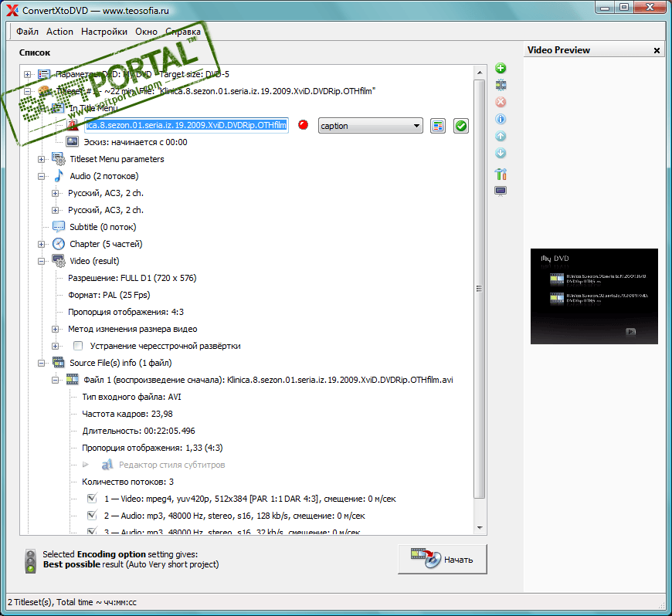Click the green Add file plus icon
This screenshot has height=616, width=672.
[501, 68]
